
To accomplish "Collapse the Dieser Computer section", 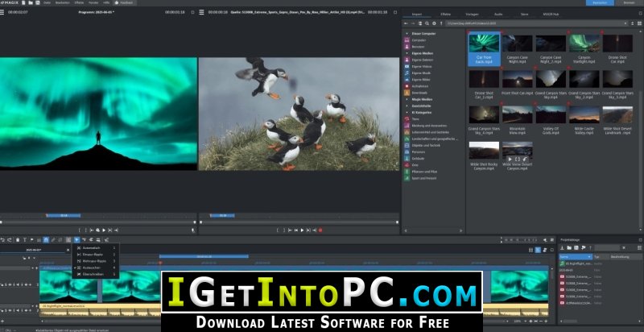I will (x=407, y=34).
